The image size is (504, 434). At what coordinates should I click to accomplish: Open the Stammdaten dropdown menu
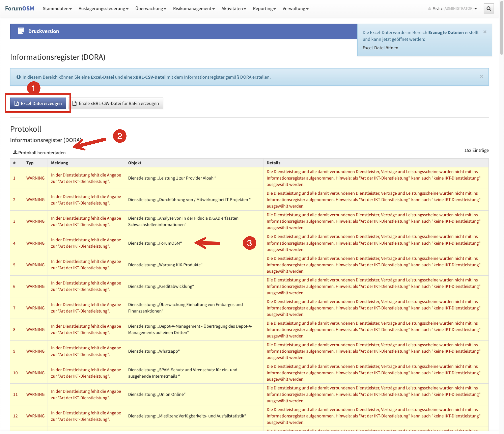pos(57,8)
